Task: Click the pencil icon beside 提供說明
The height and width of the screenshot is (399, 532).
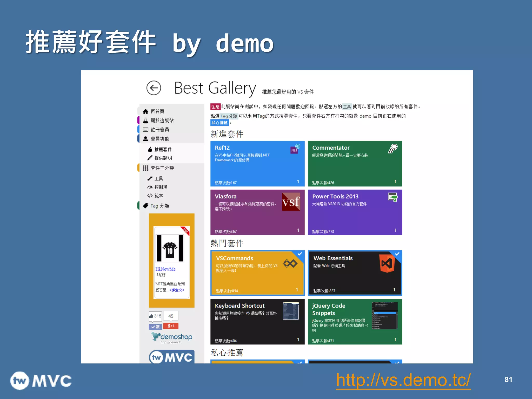Action: coord(150,158)
